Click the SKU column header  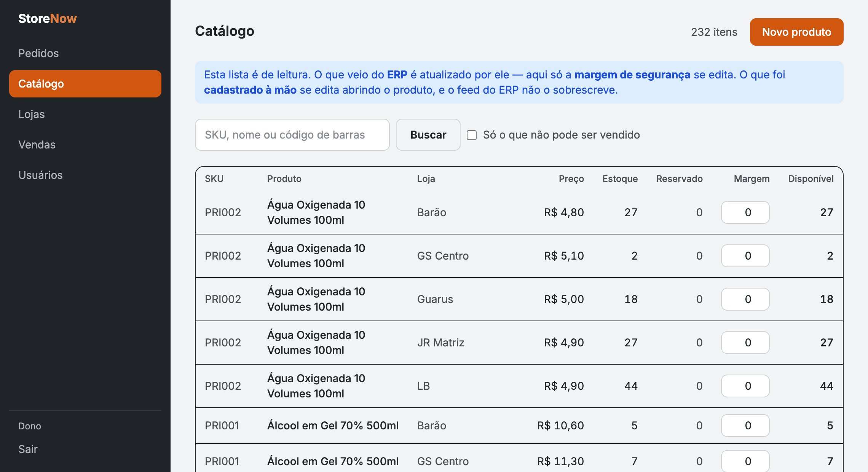[x=214, y=179]
